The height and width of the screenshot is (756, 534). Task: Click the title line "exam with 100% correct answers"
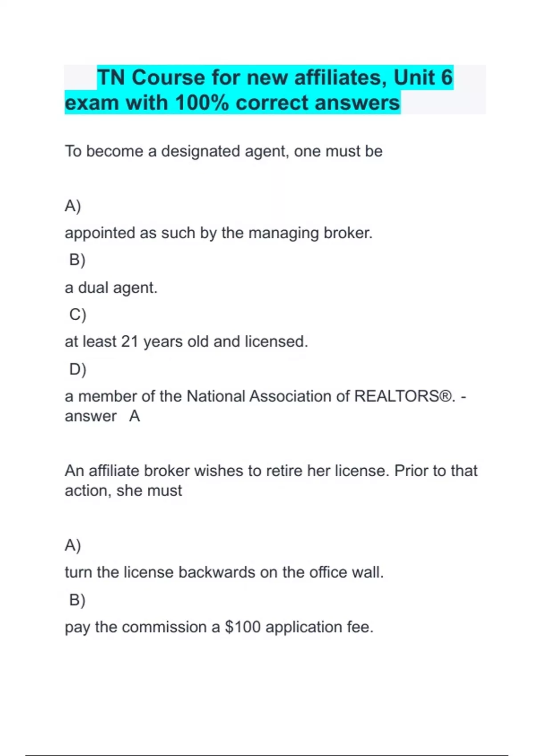coord(232,103)
